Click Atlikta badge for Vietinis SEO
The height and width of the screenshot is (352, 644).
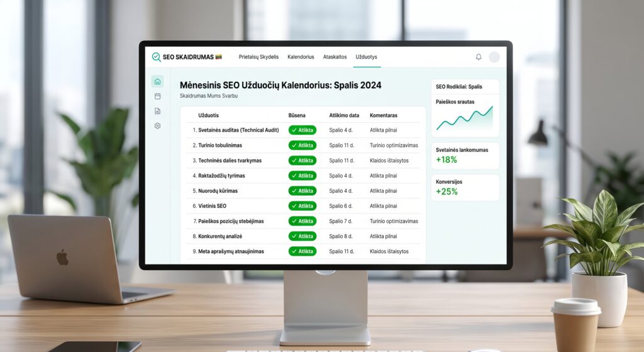[x=303, y=206]
